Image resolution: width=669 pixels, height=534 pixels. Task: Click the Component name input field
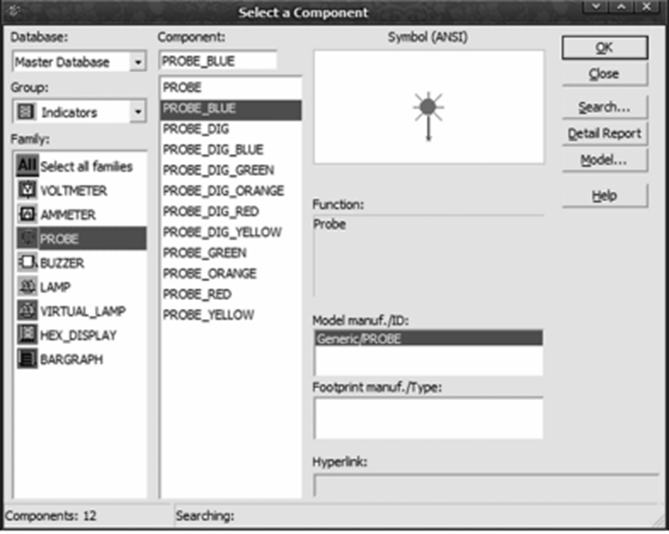(x=218, y=61)
